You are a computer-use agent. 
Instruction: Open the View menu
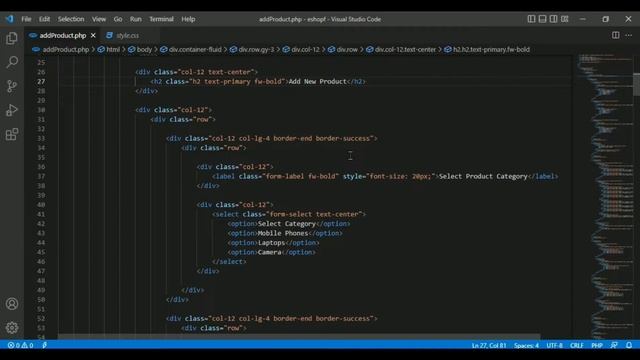tap(98, 19)
